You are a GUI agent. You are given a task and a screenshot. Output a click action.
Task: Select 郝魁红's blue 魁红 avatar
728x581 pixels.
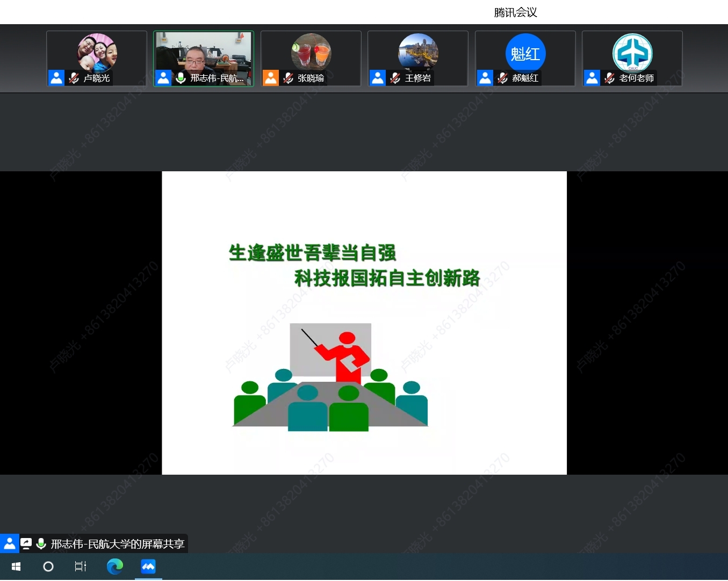525,53
